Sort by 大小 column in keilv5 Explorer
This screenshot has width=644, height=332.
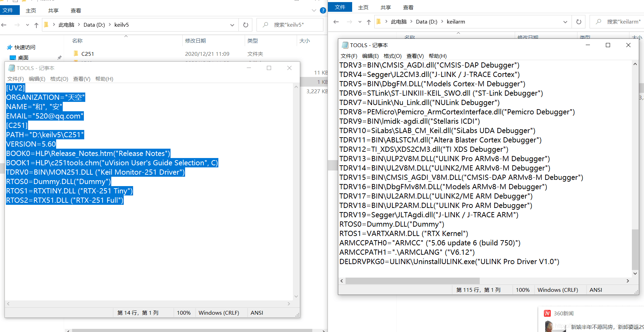(305, 41)
